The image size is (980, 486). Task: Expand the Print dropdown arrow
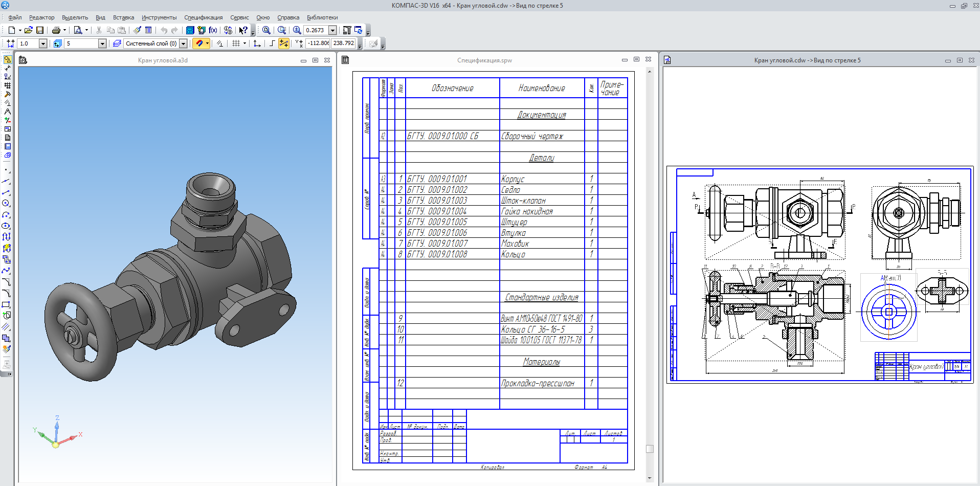pyautogui.click(x=64, y=30)
